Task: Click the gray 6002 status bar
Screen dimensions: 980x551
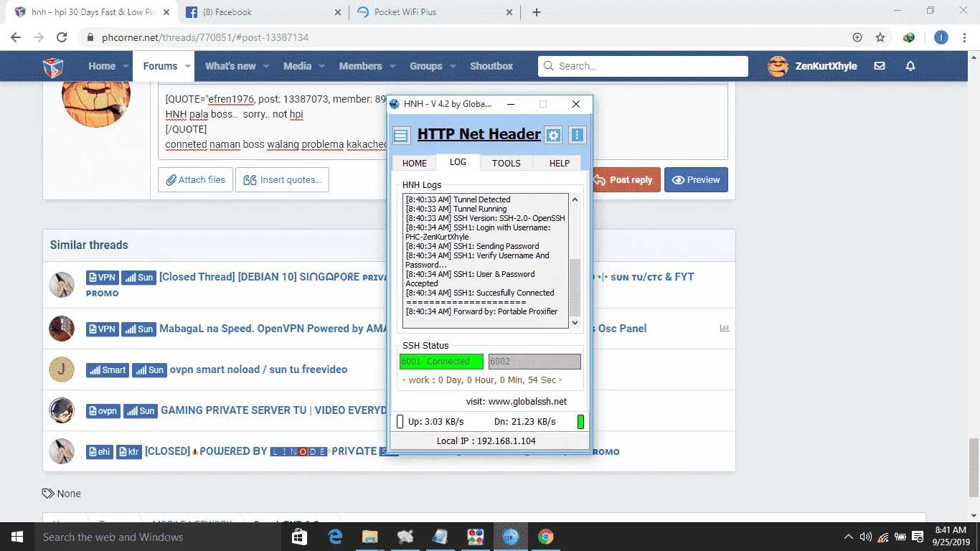Action: coord(534,362)
